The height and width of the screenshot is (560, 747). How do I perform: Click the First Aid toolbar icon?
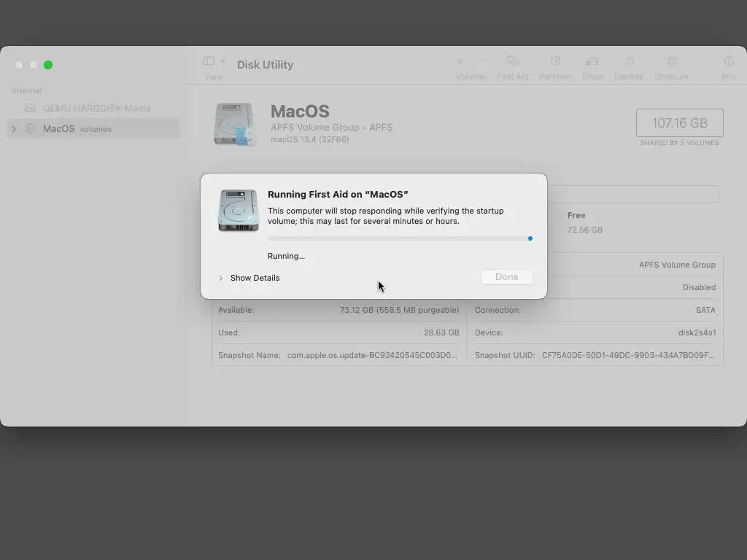click(513, 61)
